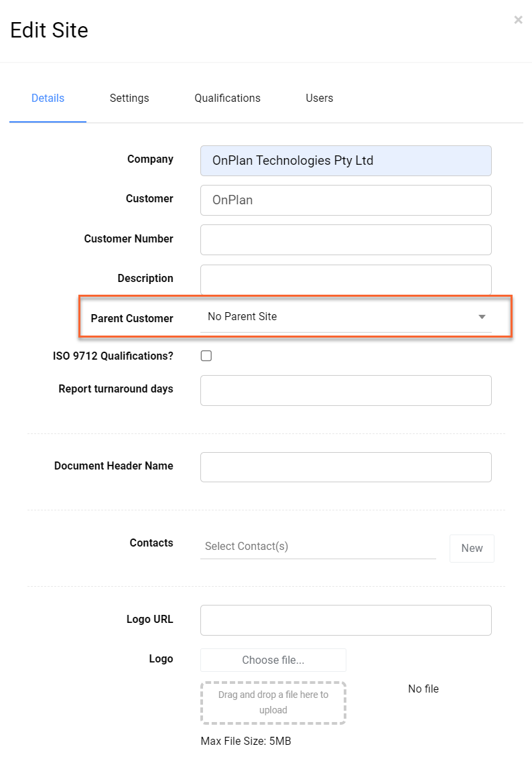
Task: Click the Contacts label
Action: pos(151,543)
